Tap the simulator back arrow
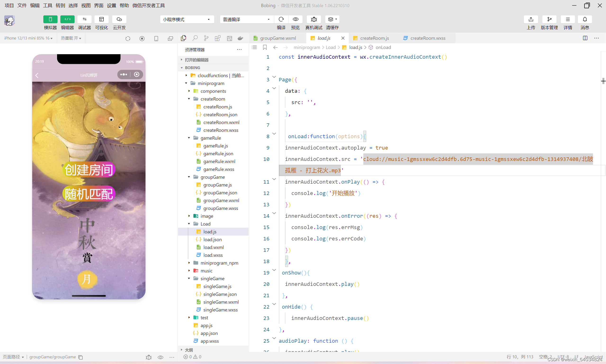The width and height of the screenshot is (606, 364). click(x=37, y=75)
